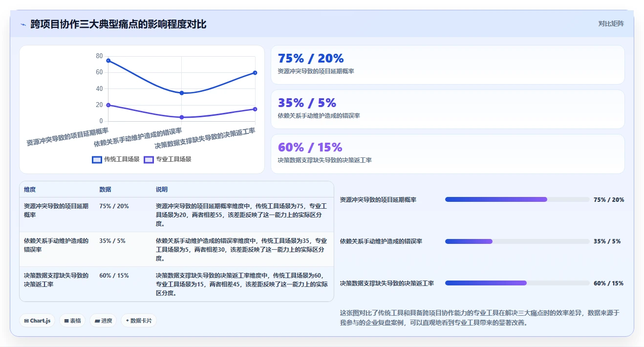Click table cell 35% / 5%
This screenshot has width=644, height=347.
pos(112,241)
